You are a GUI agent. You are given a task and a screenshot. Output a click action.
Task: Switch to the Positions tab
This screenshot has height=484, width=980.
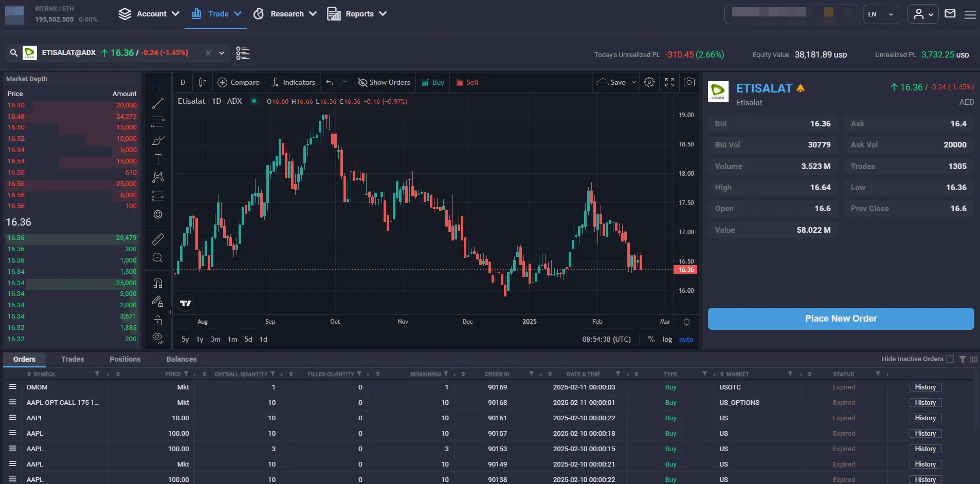click(x=125, y=359)
